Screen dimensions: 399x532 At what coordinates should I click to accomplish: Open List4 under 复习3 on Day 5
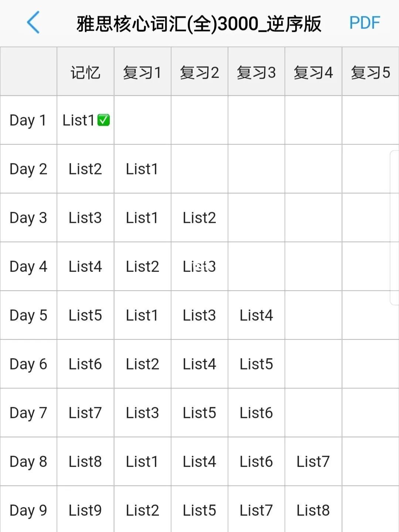click(x=256, y=315)
